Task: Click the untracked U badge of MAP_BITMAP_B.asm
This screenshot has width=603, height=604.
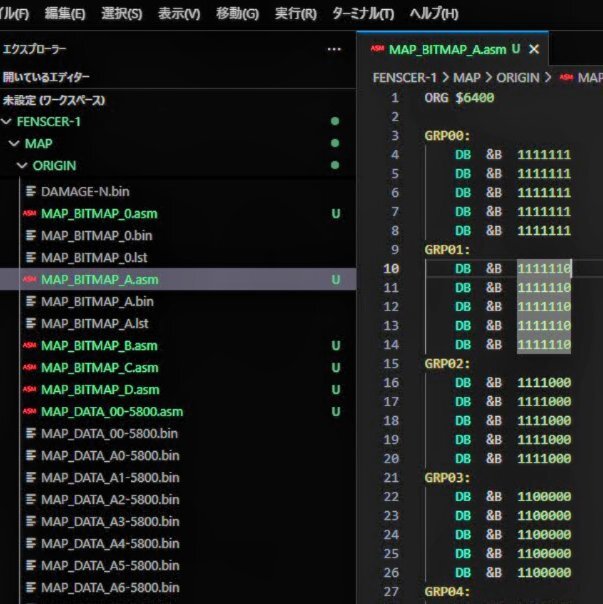Action: (336, 346)
